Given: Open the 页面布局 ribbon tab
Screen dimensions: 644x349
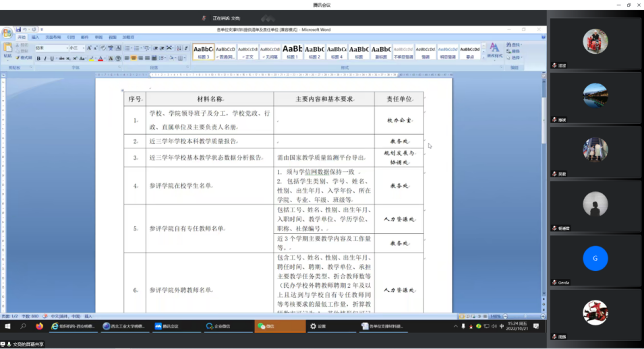Looking at the screenshot, I should point(53,38).
